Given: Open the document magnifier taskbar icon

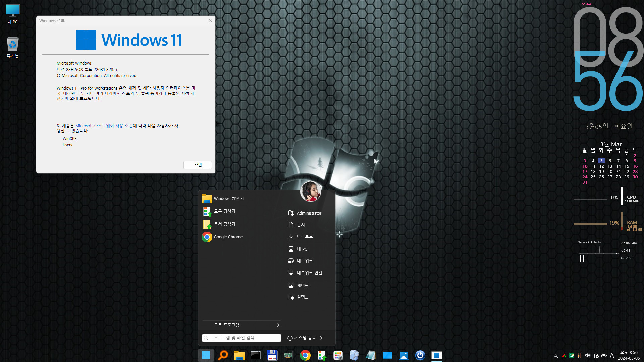Looking at the screenshot, I should (x=354, y=355).
